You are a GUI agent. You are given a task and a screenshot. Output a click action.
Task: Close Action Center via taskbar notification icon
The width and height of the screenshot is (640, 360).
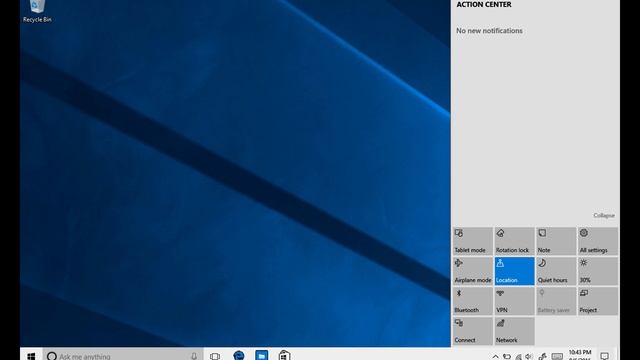click(605, 356)
